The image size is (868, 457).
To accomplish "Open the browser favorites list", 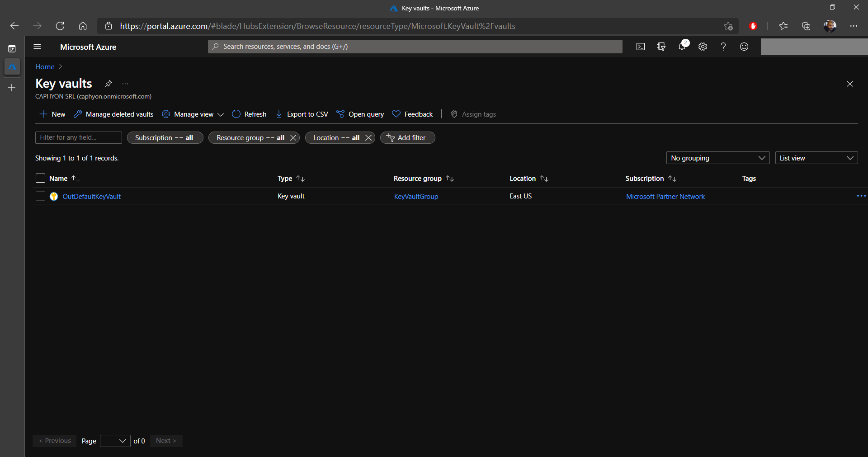I will 783,26.
